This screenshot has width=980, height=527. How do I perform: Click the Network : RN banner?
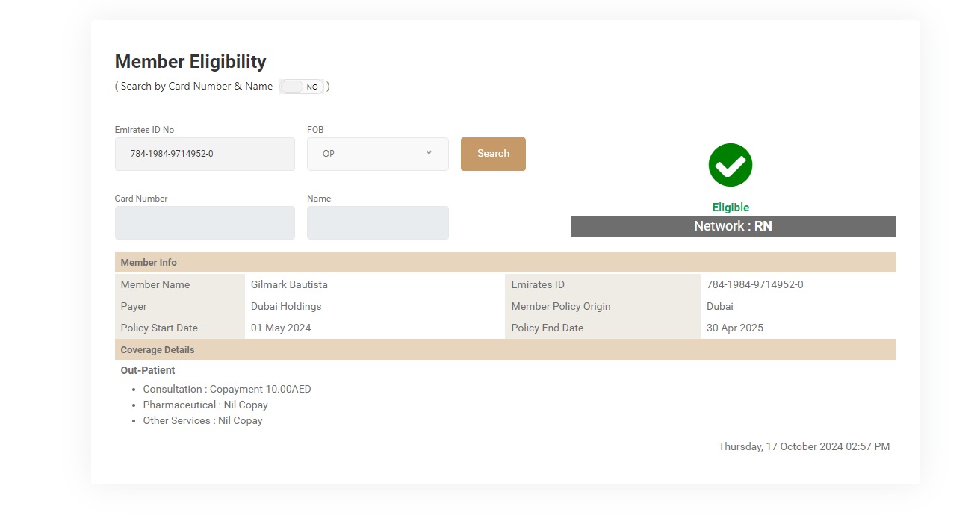(x=732, y=226)
